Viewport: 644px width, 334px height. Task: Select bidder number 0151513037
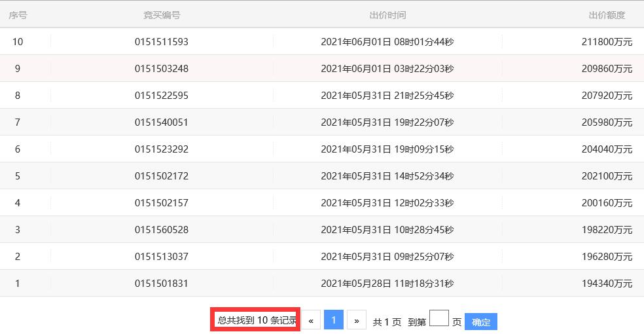coord(162,256)
